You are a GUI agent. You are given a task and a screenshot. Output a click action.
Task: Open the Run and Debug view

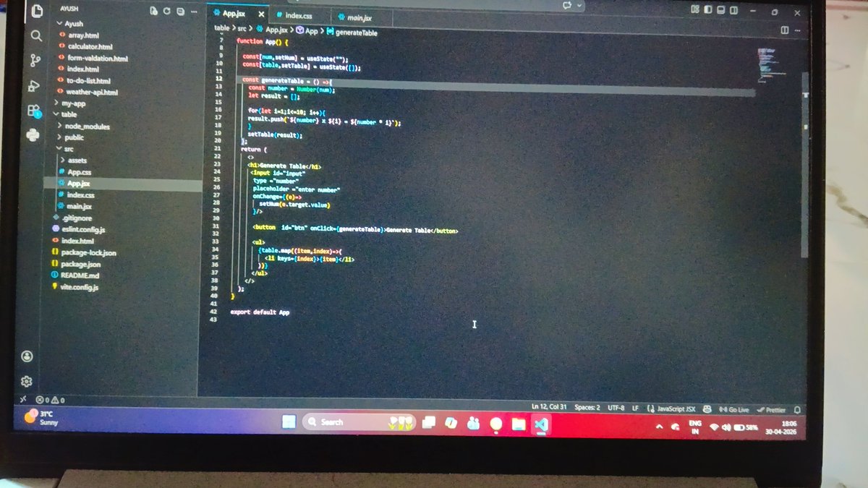click(34, 85)
